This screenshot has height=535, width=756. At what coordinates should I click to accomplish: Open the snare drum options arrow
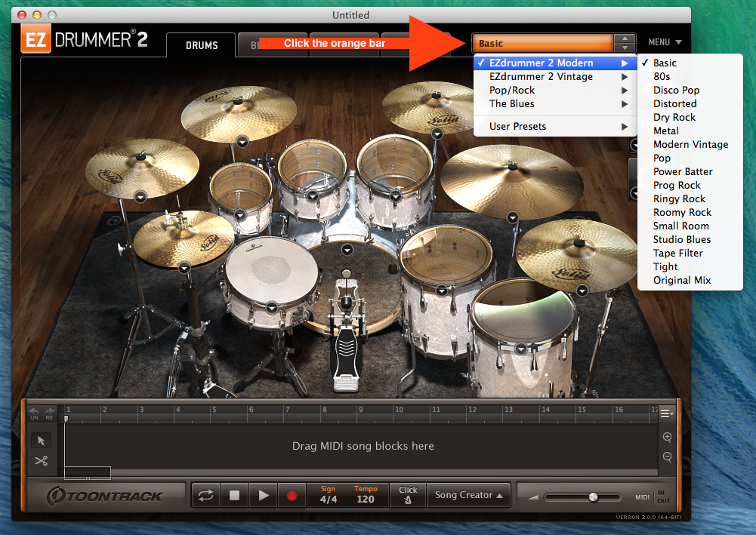pyautogui.click(x=271, y=307)
